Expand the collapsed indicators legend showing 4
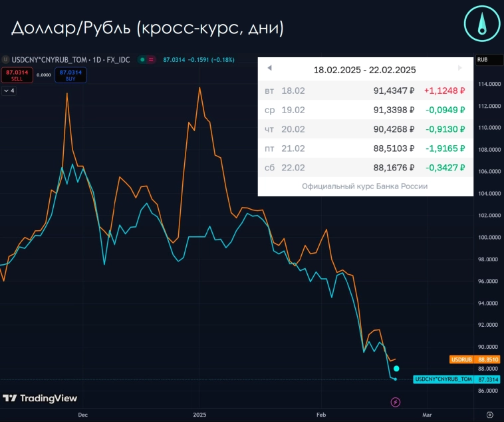 [x=9, y=91]
